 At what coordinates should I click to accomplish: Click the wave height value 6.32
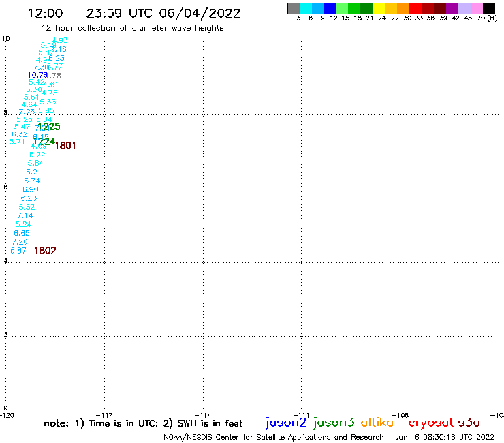pyautogui.click(x=20, y=134)
